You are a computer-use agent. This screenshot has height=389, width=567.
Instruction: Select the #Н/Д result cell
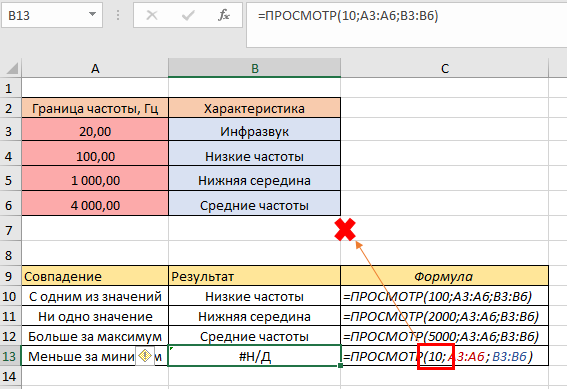[255, 356]
